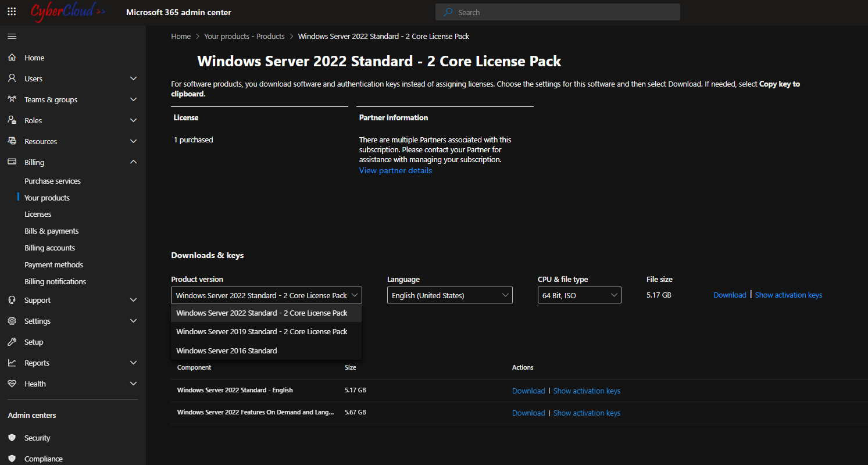
Task: Open Your products in Billing
Action: (47, 198)
